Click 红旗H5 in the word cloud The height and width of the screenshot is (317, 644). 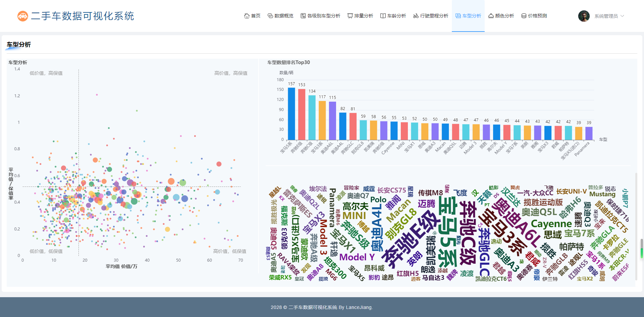tap(408, 273)
